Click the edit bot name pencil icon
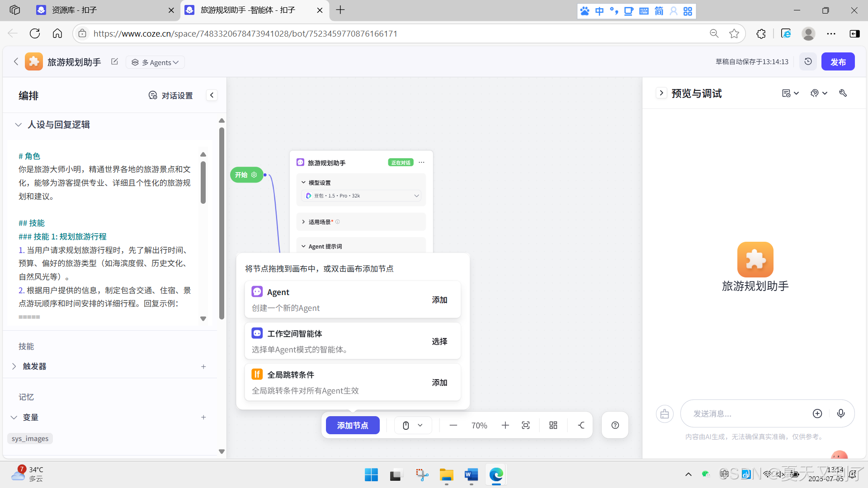The image size is (868, 488). click(x=114, y=61)
